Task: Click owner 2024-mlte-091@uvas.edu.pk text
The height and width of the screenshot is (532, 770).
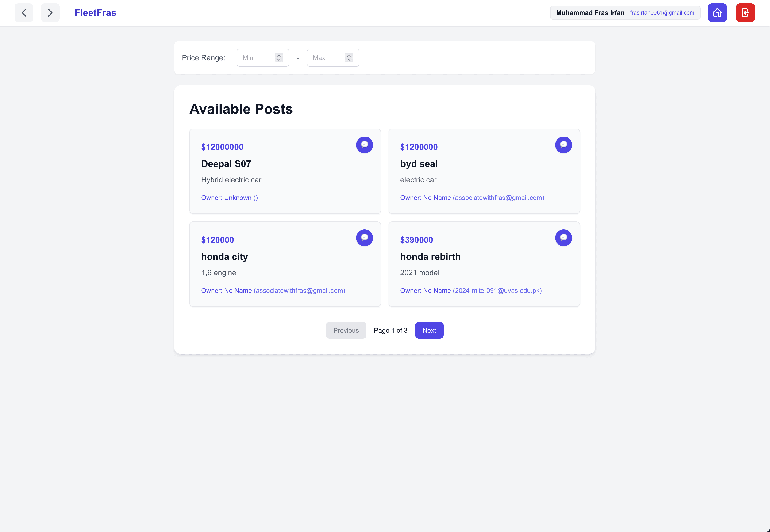Action: 497,291
